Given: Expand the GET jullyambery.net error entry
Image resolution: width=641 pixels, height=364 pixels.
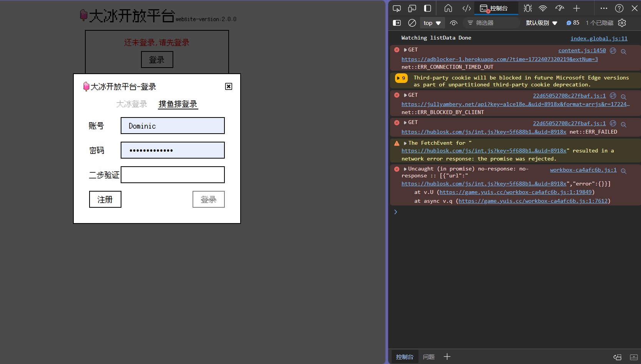Looking at the screenshot, I should tap(405, 95).
